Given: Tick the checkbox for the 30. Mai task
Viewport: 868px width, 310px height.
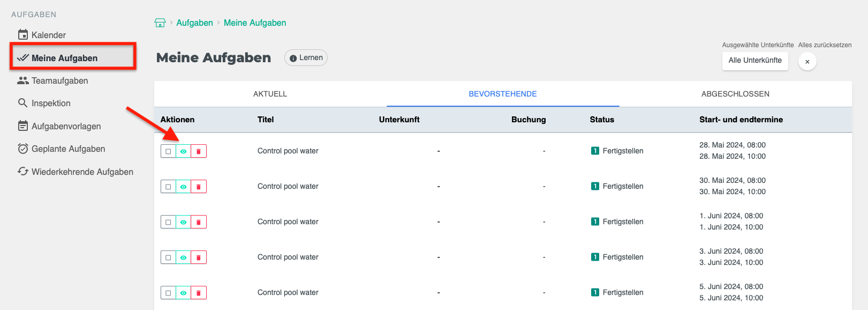Looking at the screenshot, I should (x=168, y=187).
